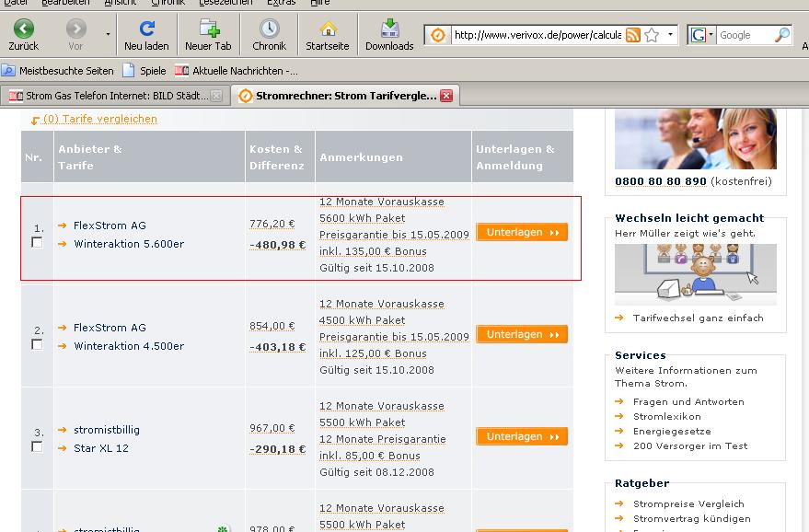The height and width of the screenshot is (532, 809).
Task: Click the RSS feed icon in address bar
Action: click(x=633, y=35)
